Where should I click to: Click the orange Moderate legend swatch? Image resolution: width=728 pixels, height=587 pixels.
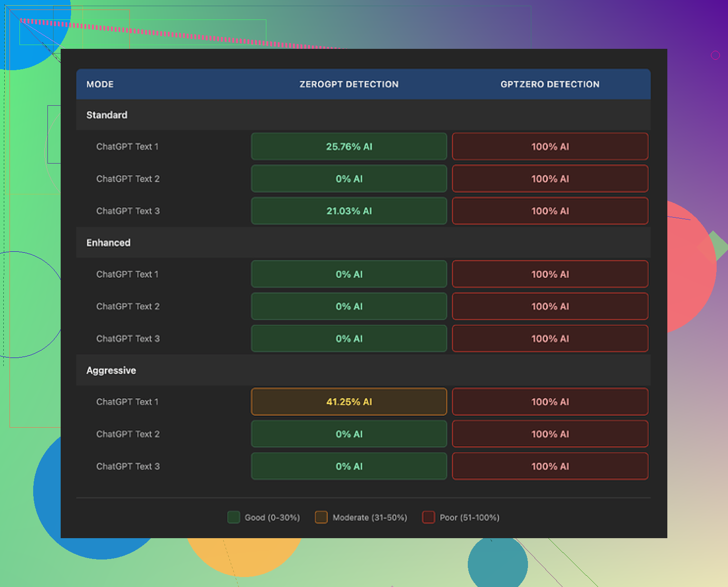point(321,517)
